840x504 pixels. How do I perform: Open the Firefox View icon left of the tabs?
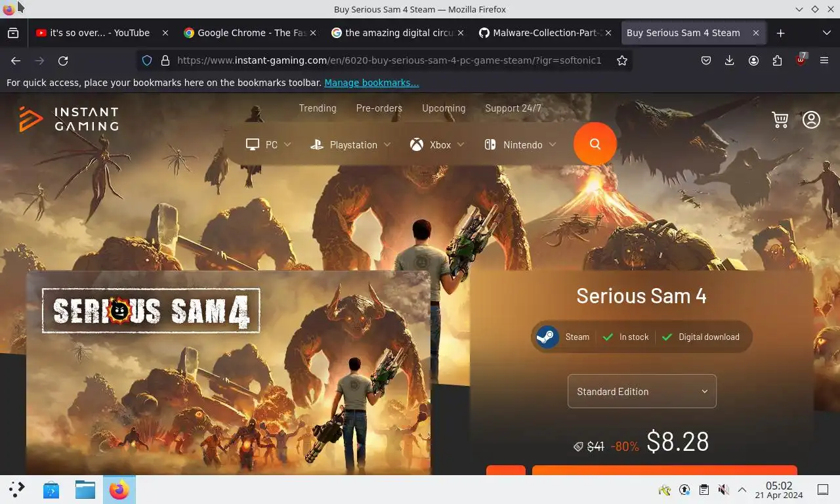click(x=13, y=33)
